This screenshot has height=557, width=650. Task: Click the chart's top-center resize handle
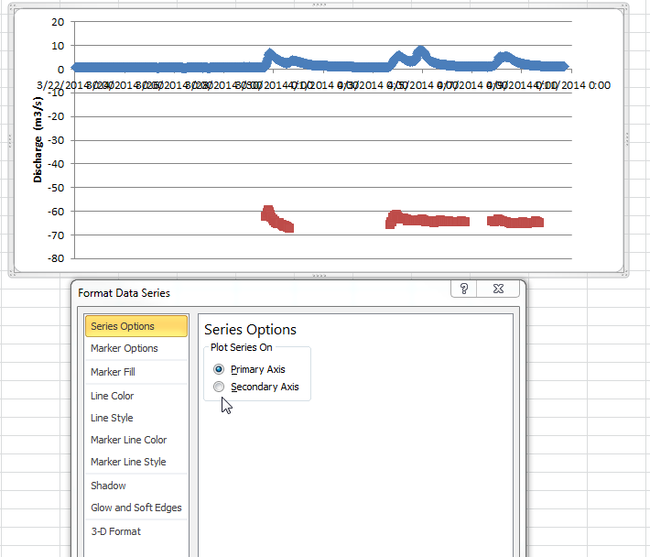pos(320,6)
